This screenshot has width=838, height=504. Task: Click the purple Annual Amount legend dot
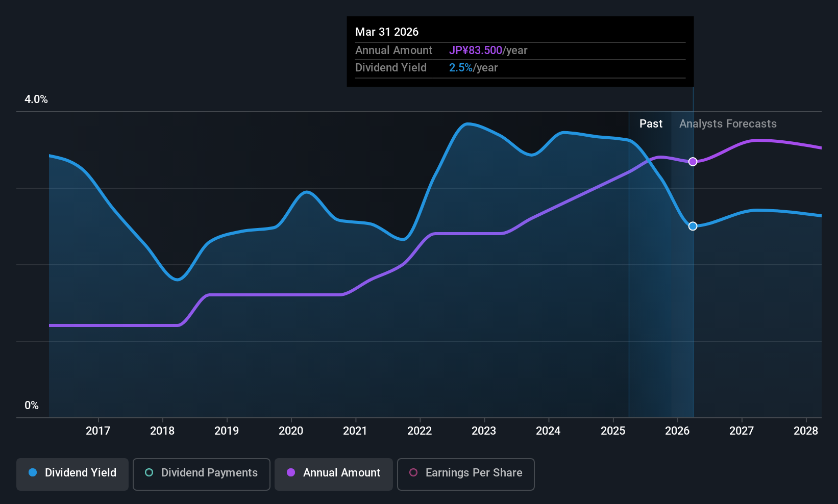click(291, 473)
